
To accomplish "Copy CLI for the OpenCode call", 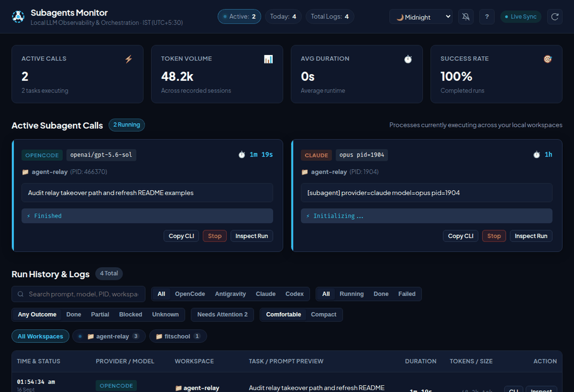I will [x=181, y=236].
